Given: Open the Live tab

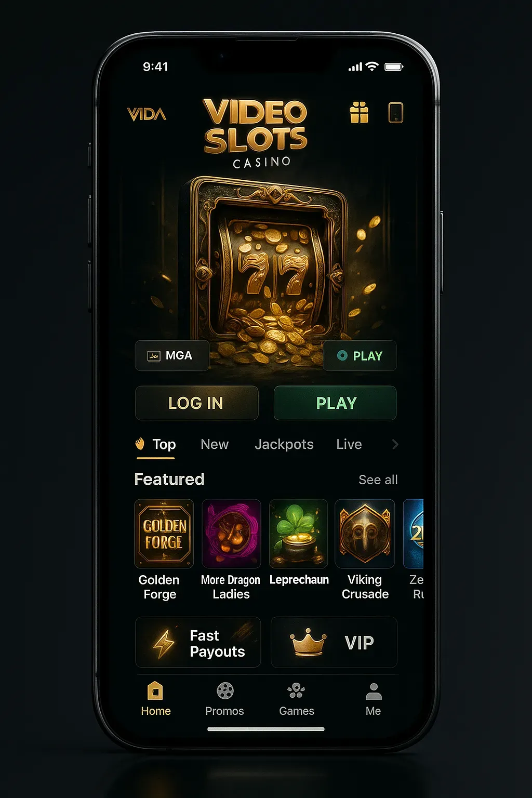Looking at the screenshot, I should (x=349, y=445).
